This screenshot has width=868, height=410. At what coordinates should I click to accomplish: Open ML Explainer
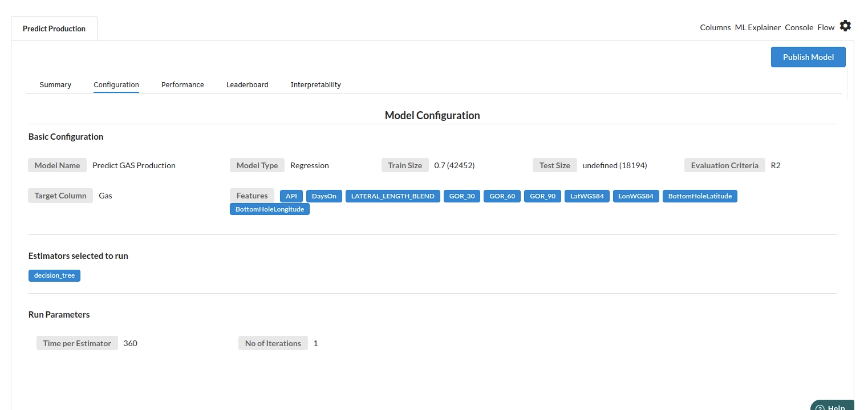point(757,27)
